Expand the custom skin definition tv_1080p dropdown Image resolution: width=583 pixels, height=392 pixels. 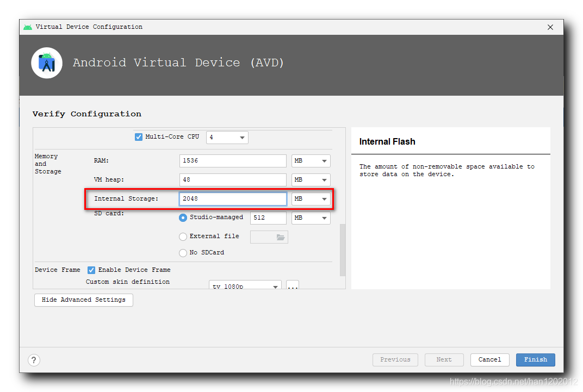(245, 285)
